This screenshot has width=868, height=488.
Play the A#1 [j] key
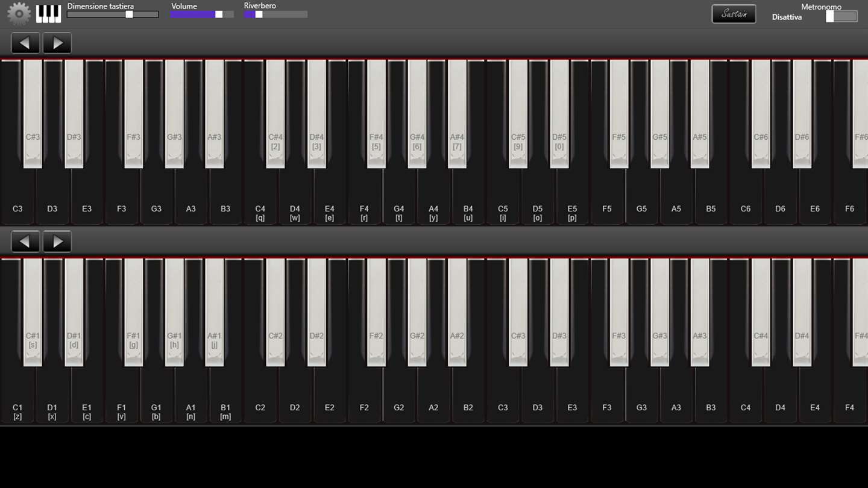214,313
